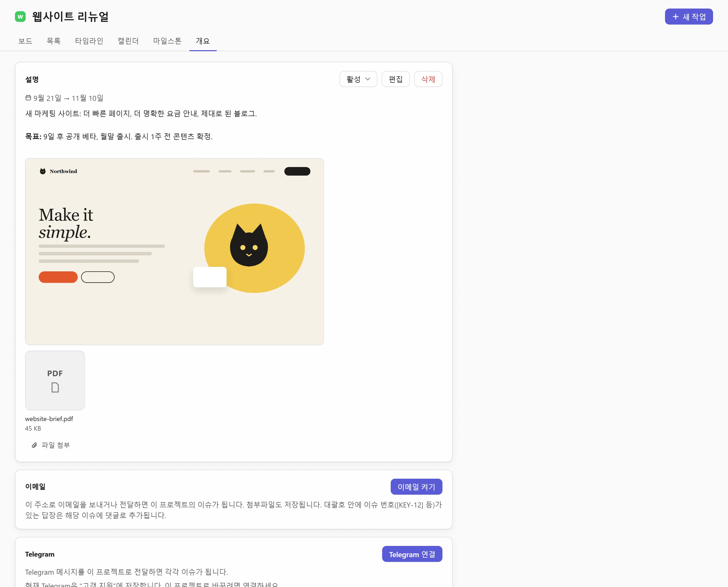
Task: Open the 캘린더 tab
Action: 128,41
